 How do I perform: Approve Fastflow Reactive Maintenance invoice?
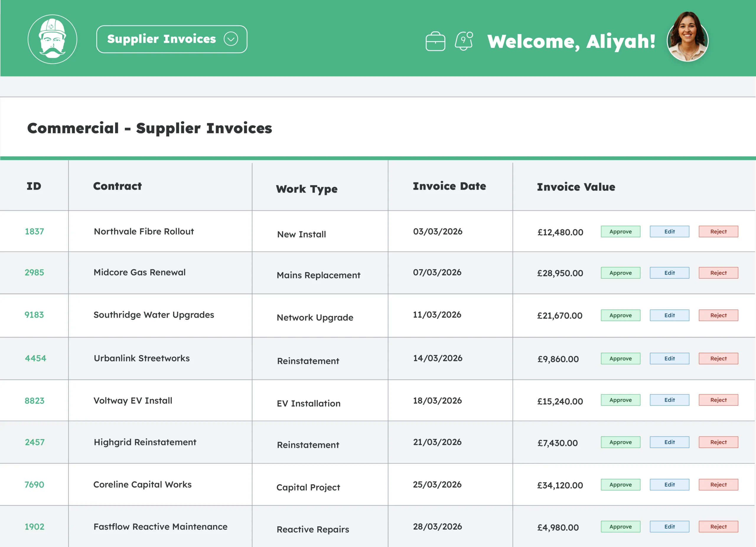click(620, 527)
